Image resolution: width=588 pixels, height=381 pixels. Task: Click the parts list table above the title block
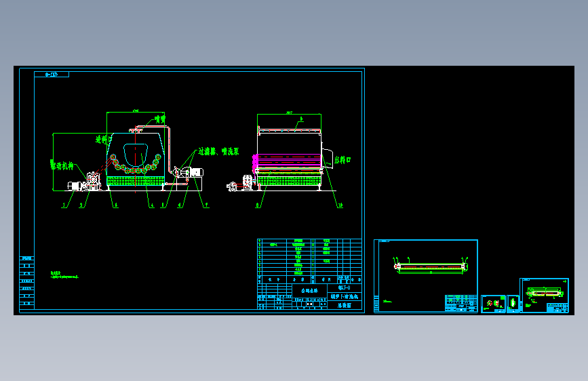(309, 261)
